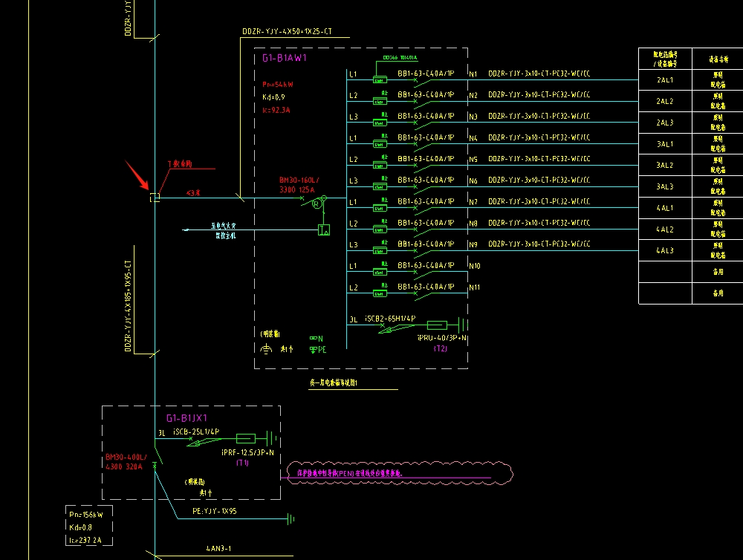The width and height of the screenshot is (743, 560).
Task: Select the N busbar symbol in G1-B1AW1
Action: (x=314, y=338)
